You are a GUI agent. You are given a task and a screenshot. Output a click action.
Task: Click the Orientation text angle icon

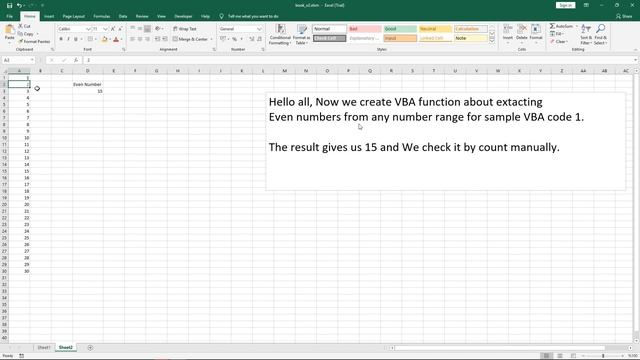click(158, 29)
